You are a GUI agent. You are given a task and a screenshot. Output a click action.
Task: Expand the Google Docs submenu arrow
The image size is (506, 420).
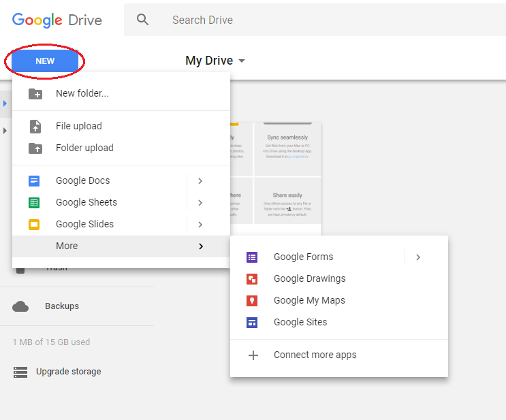tap(200, 181)
